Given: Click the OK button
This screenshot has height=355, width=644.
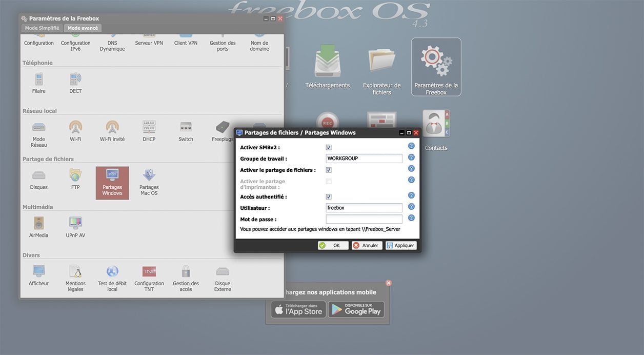Looking at the screenshot, I should point(333,246).
